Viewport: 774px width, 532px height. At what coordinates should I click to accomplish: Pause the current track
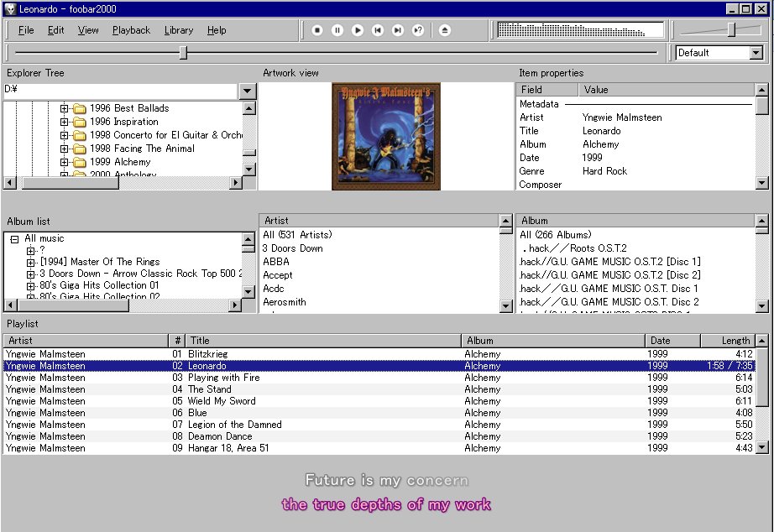pyautogui.click(x=337, y=30)
